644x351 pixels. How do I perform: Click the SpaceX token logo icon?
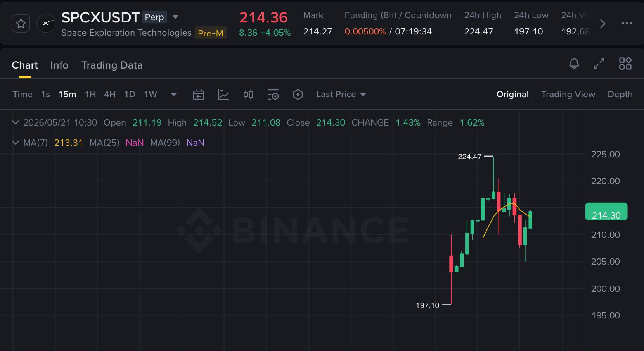46,23
